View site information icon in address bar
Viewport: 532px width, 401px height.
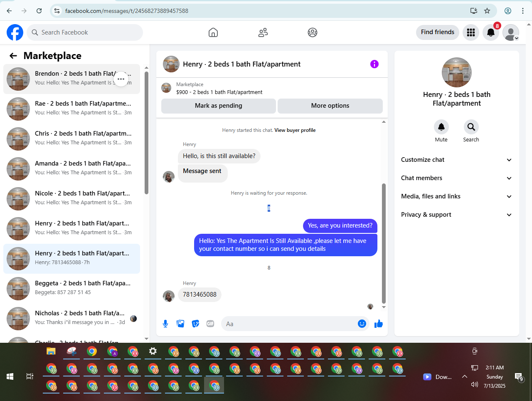pyautogui.click(x=57, y=11)
